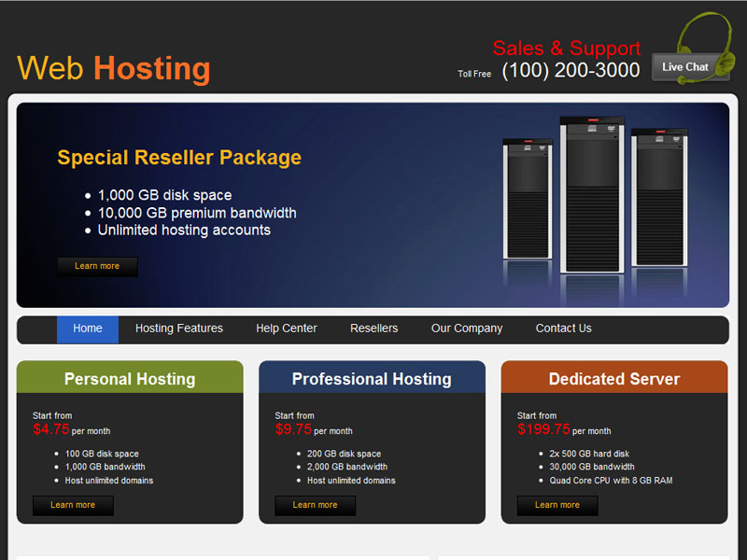Go to Help Center in navigation
This screenshot has width=747, height=560.
click(x=287, y=329)
